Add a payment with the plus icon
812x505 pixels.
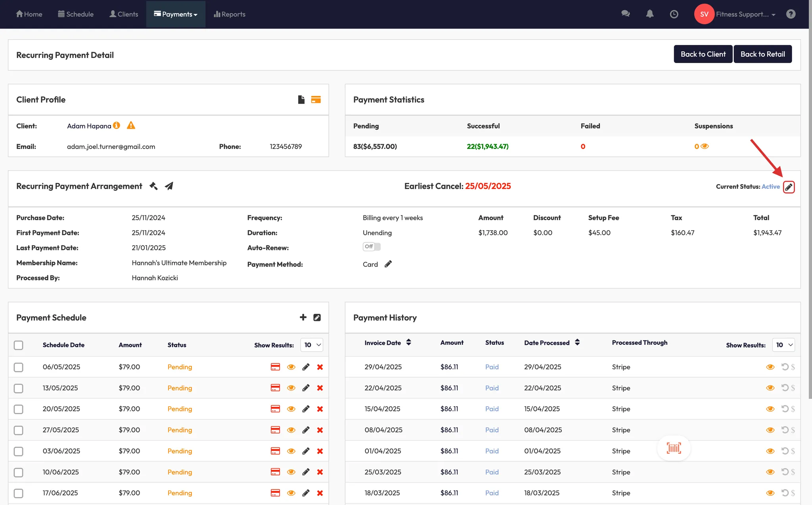pyautogui.click(x=303, y=317)
